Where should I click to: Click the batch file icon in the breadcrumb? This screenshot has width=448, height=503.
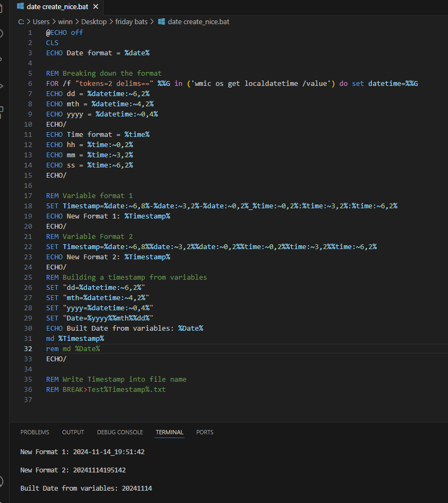click(161, 21)
